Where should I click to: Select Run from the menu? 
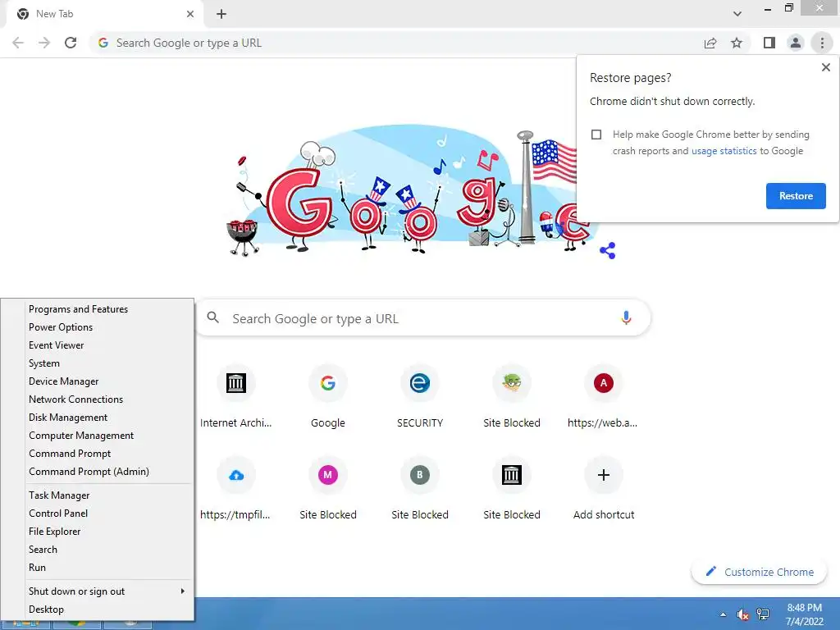coord(97,568)
